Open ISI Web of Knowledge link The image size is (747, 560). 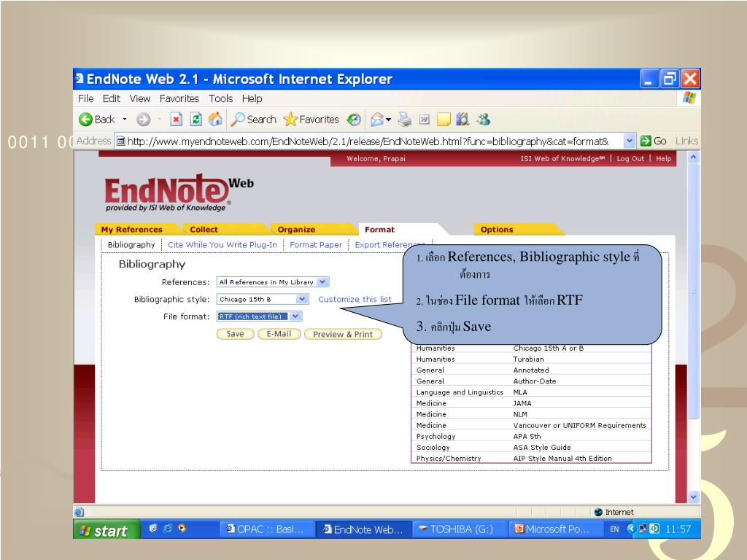pyautogui.click(x=562, y=158)
